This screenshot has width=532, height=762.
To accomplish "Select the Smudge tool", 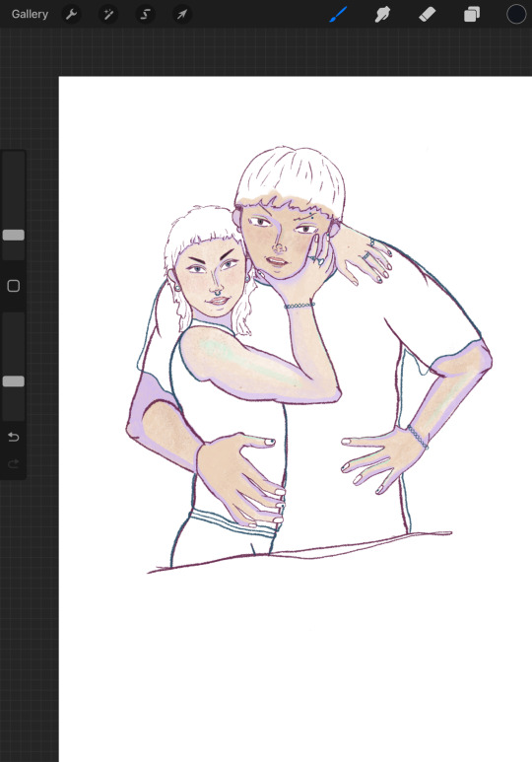I will click(382, 15).
